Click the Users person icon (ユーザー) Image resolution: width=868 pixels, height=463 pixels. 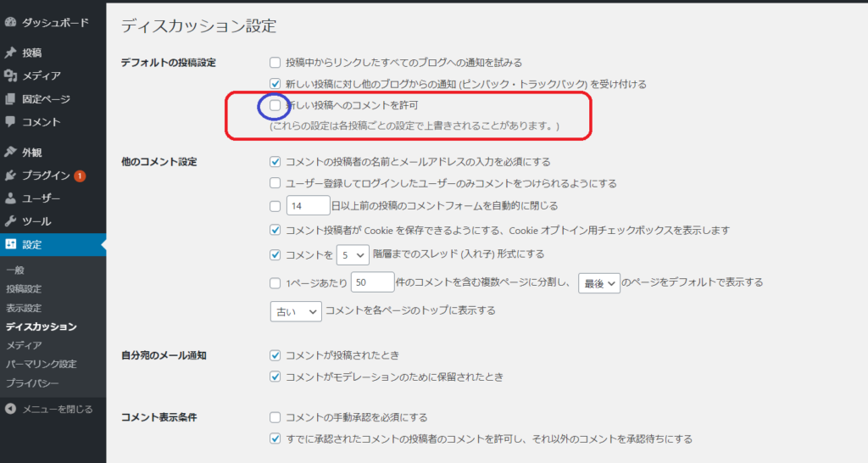[11, 198]
